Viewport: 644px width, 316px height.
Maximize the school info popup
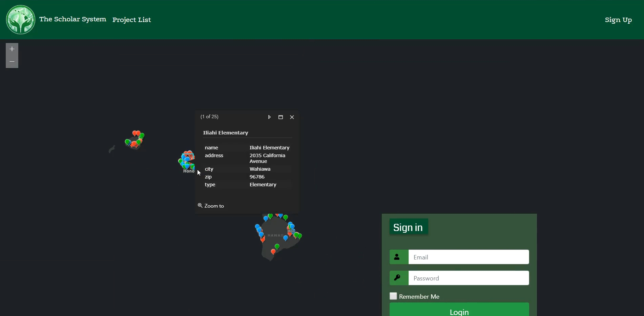pyautogui.click(x=281, y=117)
